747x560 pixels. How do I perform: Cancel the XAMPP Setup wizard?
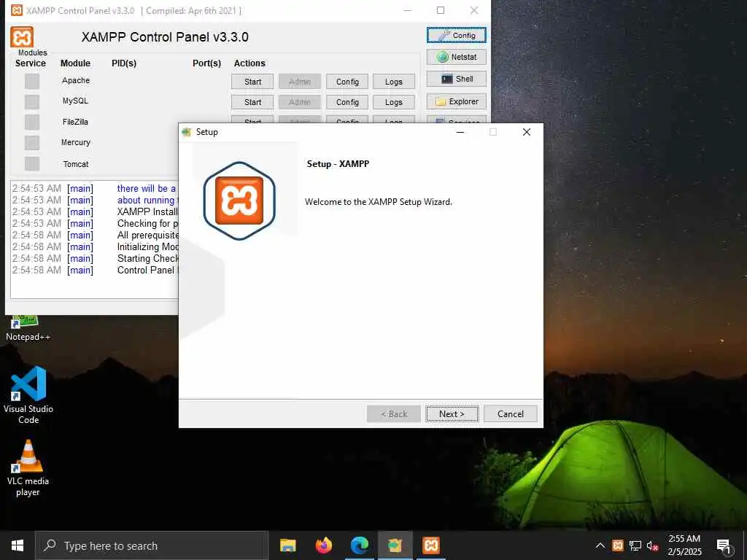pyautogui.click(x=510, y=414)
